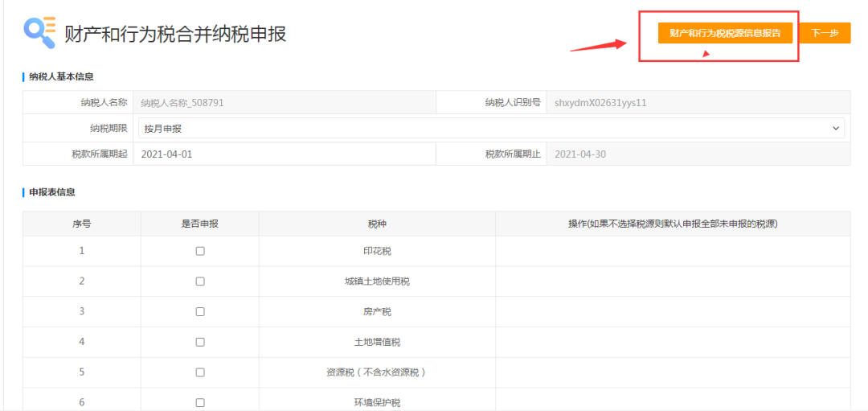Image resolution: width=868 pixels, height=411 pixels.
Task: Open 财产和行为税税源信息报告 button
Action: pyautogui.click(x=725, y=33)
